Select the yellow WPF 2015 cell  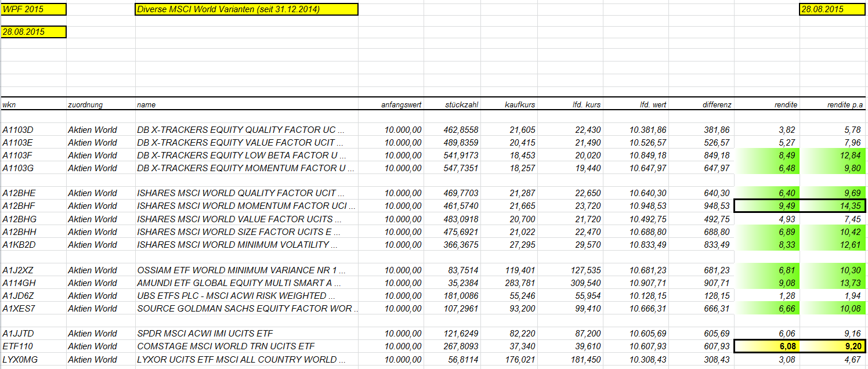(33, 9)
